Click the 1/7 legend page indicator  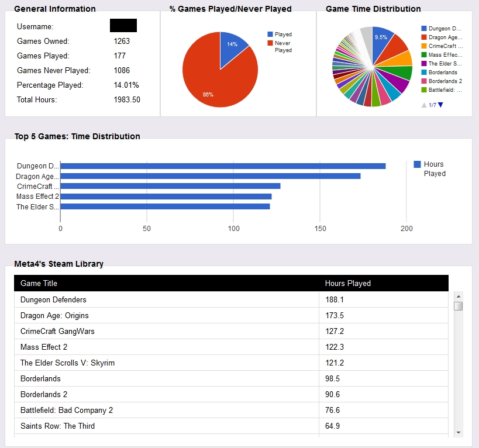pos(432,105)
